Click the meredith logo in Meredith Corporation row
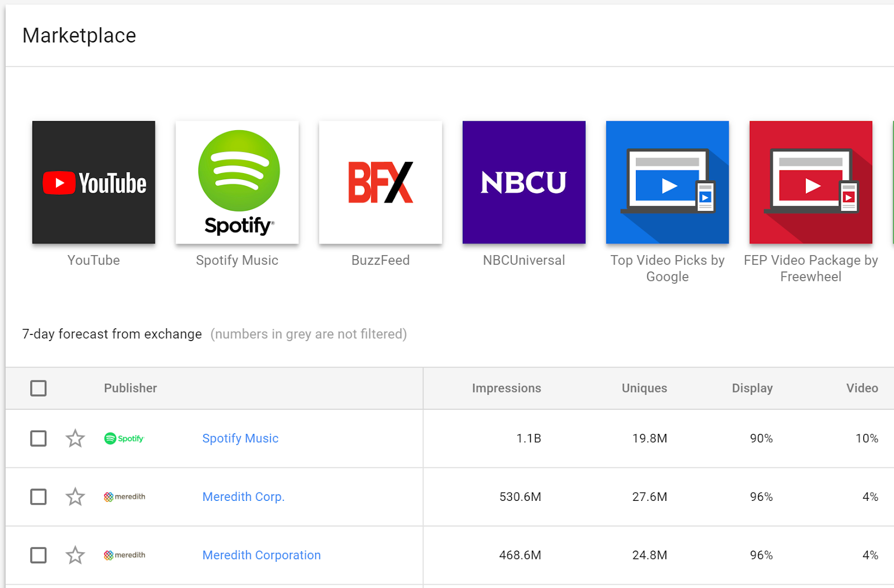The image size is (894, 588). tap(125, 555)
